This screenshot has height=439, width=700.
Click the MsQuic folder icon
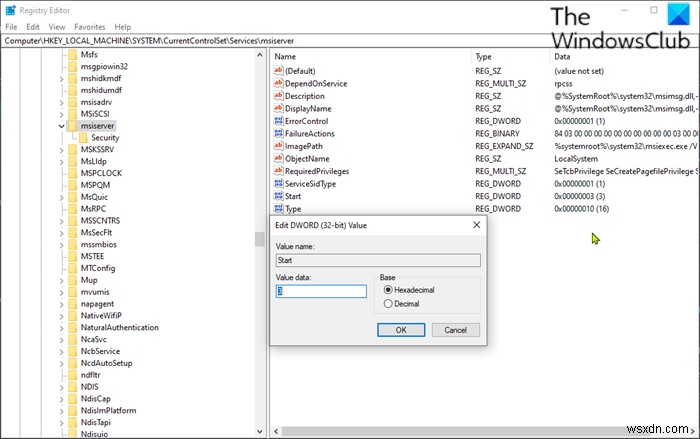tap(73, 197)
